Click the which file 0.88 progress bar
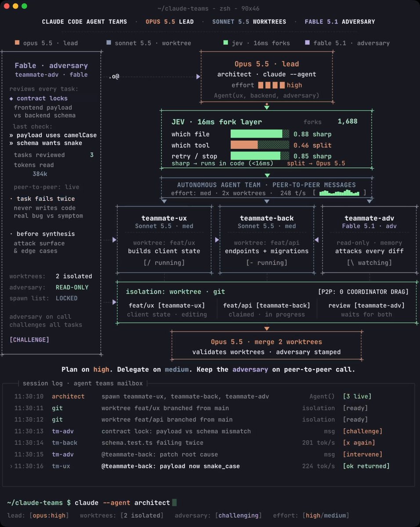 pos(260,134)
